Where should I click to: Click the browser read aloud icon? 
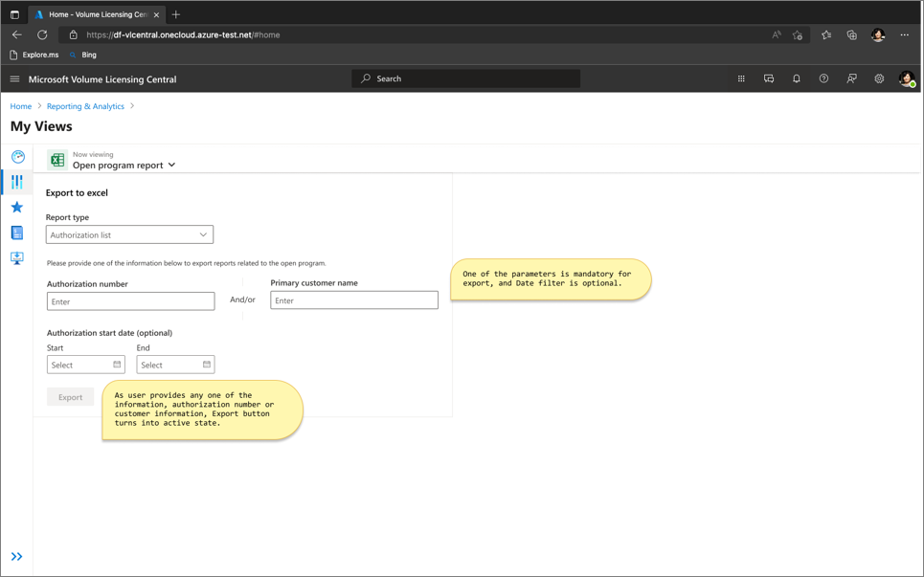[777, 34]
